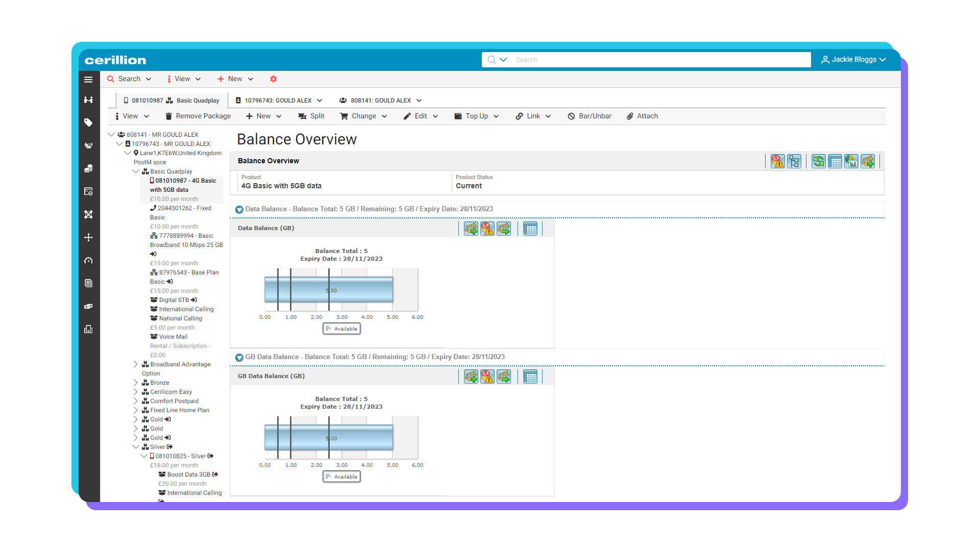Open the Change menu
Screen dimensions: 980x551
tap(363, 116)
